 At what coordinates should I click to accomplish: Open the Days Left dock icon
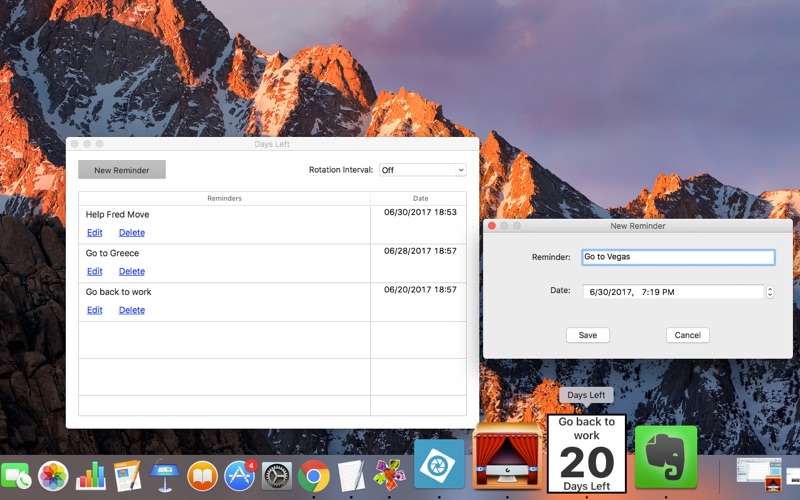587,454
